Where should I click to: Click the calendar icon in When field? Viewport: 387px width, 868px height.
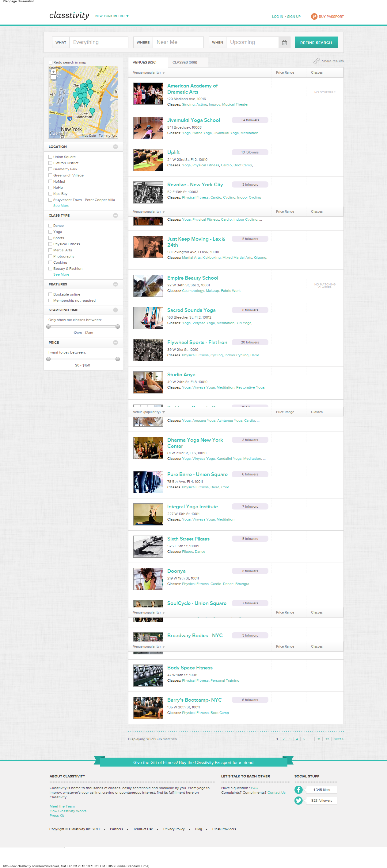284,42
